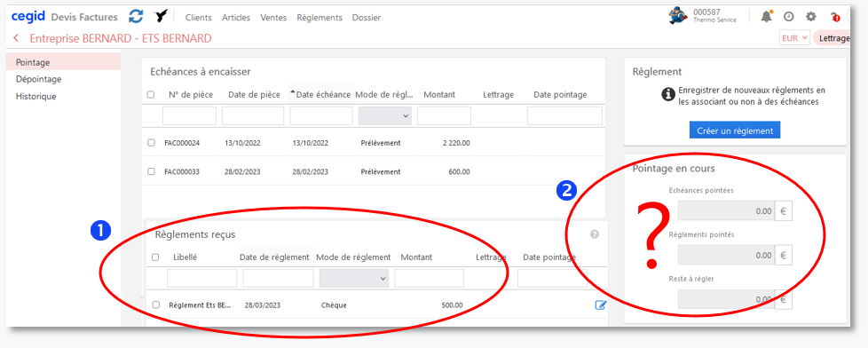Viewport: 868px width, 348px height.
Task: Go back with the left arrow icon
Action: 16,38
